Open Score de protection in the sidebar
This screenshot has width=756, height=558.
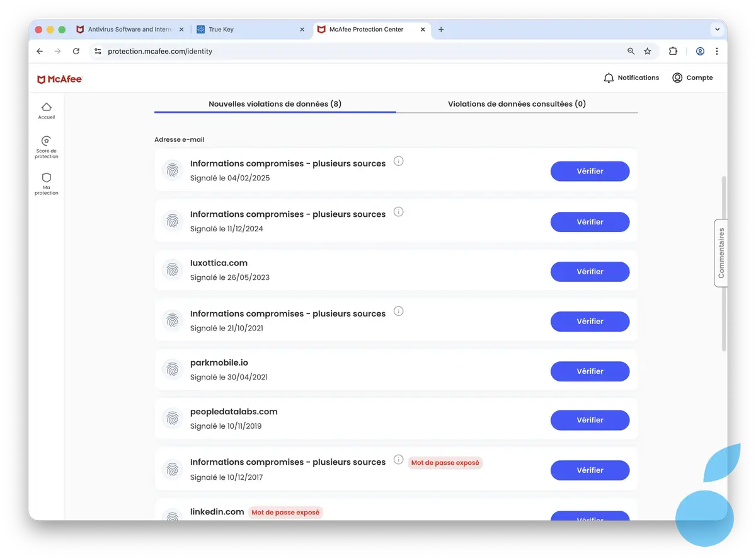point(46,146)
